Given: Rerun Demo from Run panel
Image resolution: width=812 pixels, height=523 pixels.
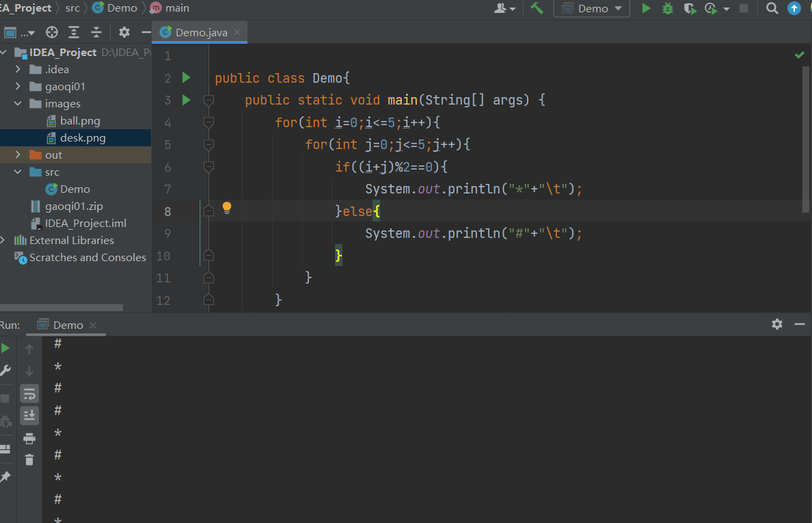Looking at the screenshot, I should (x=5, y=349).
